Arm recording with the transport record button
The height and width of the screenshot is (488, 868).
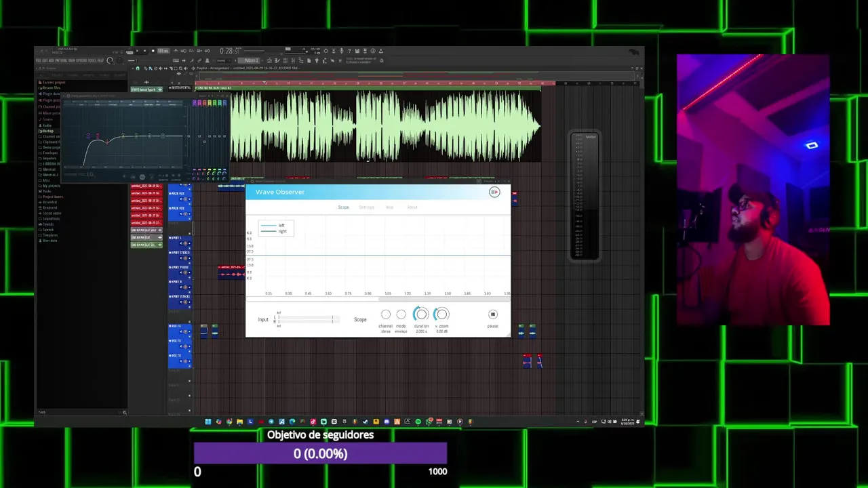[153, 50]
